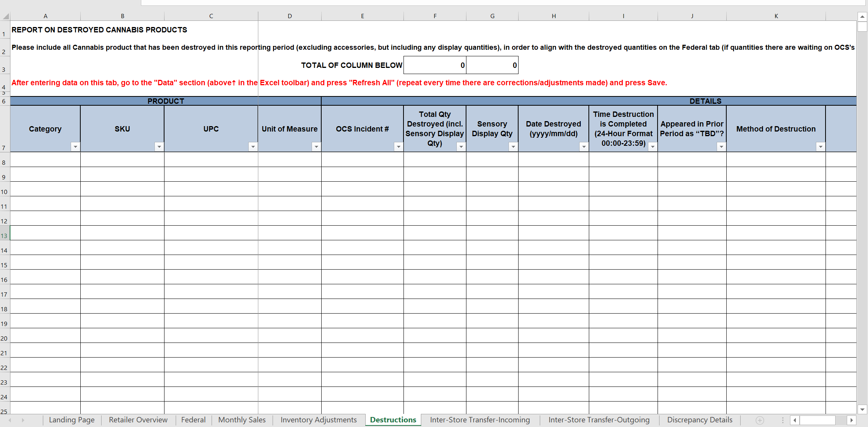868x427 pixels.
Task: Click vertical scrollbar down arrow
Action: pos(862,409)
